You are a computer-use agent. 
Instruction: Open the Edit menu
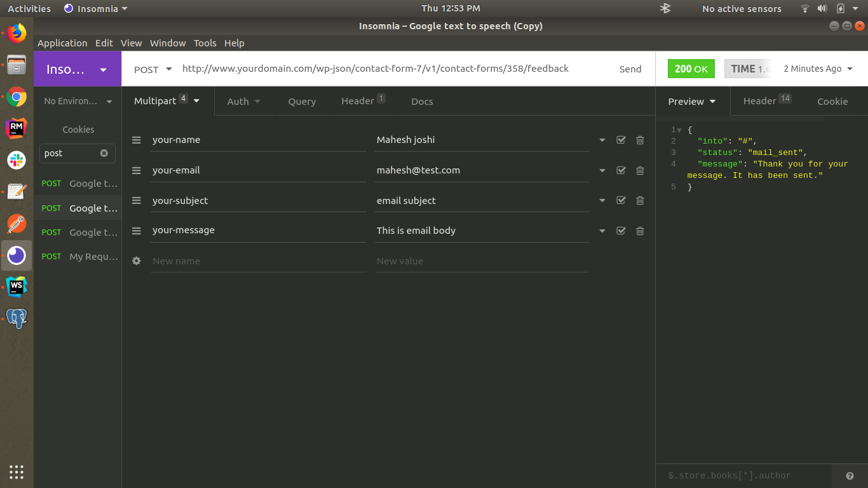pos(104,43)
